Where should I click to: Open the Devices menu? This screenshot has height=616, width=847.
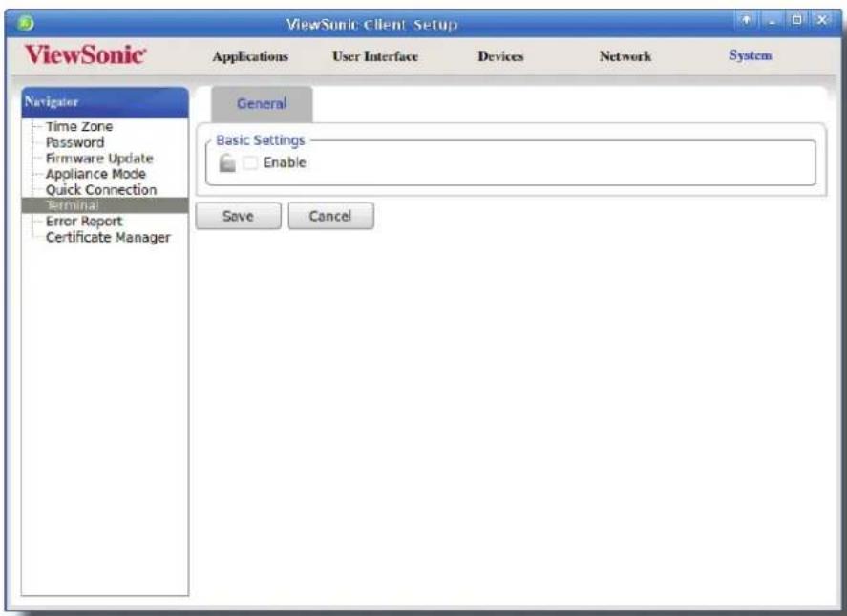click(x=500, y=56)
